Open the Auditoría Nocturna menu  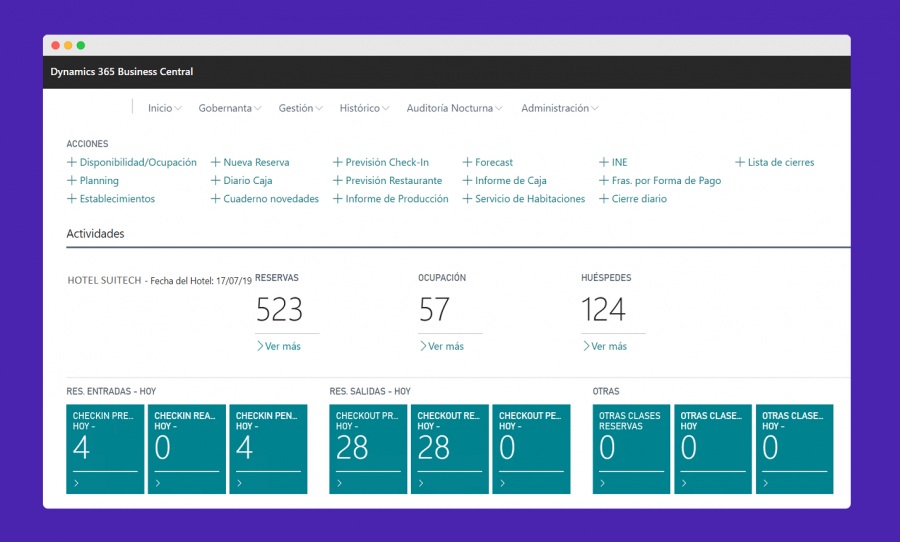tap(449, 108)
